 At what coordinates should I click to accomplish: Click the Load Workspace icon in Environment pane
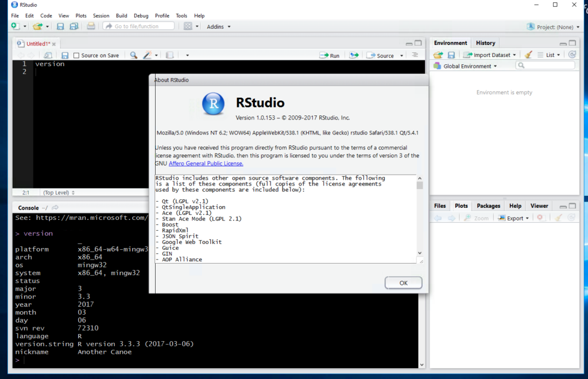click(438, 55)
